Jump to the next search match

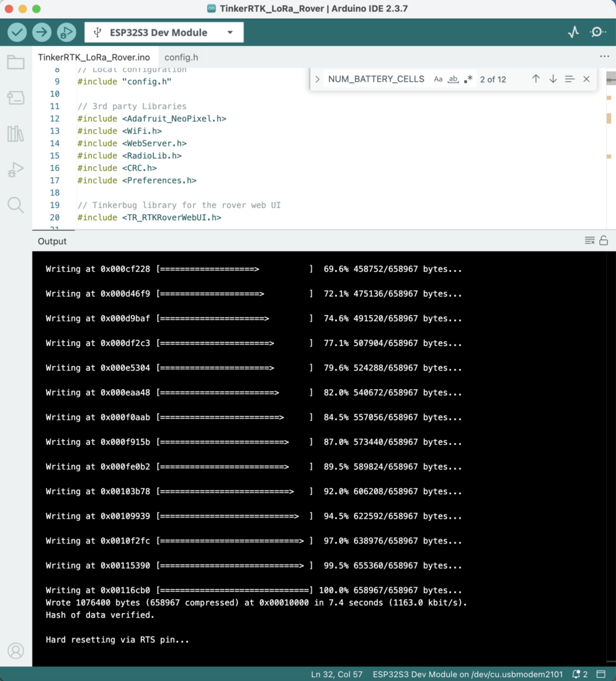553,79
